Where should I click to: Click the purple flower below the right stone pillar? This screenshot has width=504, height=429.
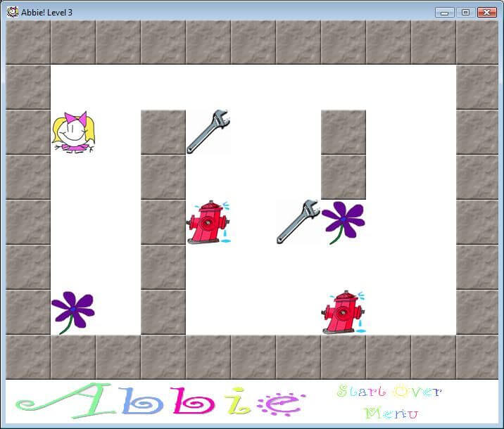[344, 222]
